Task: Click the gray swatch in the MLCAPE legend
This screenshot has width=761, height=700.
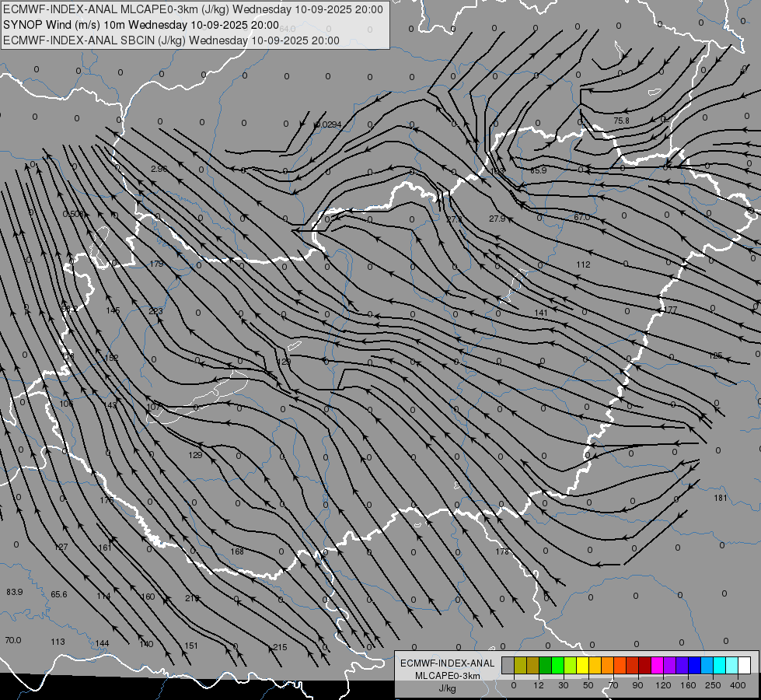Action: click(508, 666)
